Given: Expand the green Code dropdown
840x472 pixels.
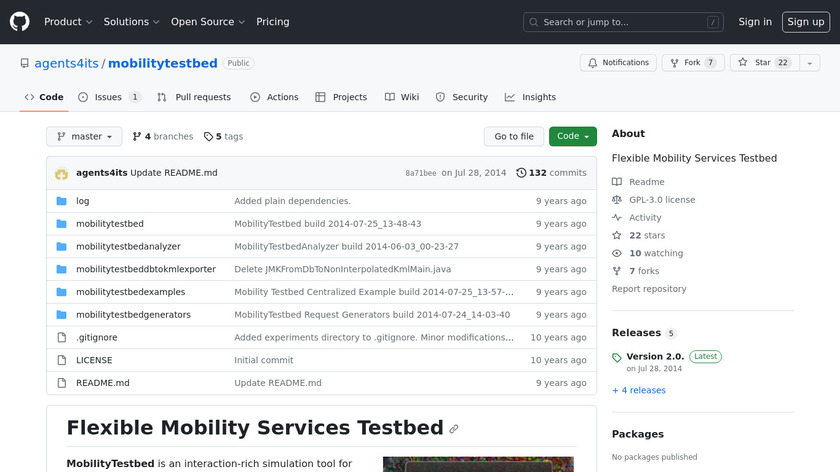Looking at the screenshot, I should (x=572, y=137).
